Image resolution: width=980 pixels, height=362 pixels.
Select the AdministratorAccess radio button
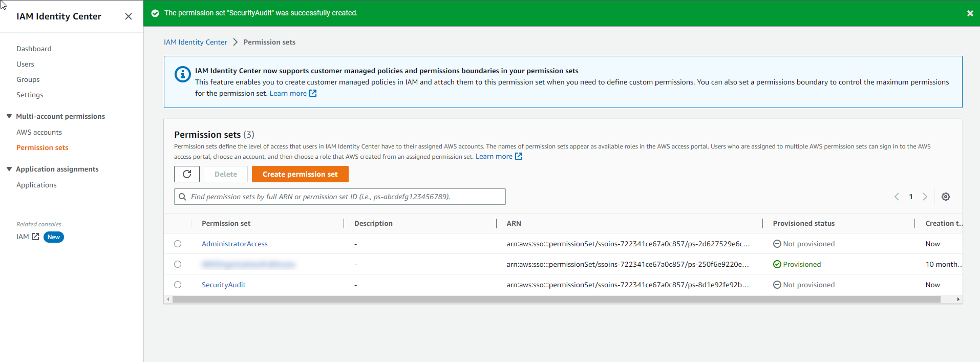tap(178, 244)
